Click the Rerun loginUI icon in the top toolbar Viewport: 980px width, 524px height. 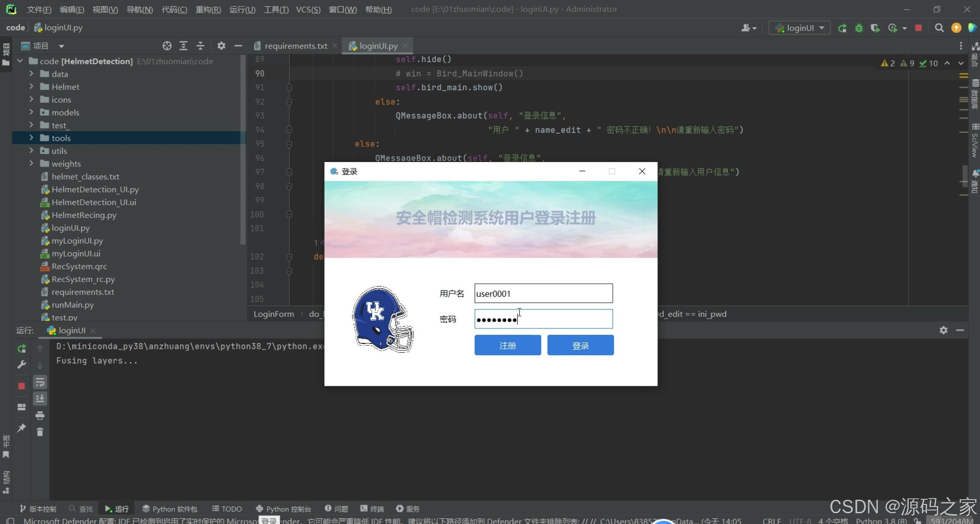(842, 28)
